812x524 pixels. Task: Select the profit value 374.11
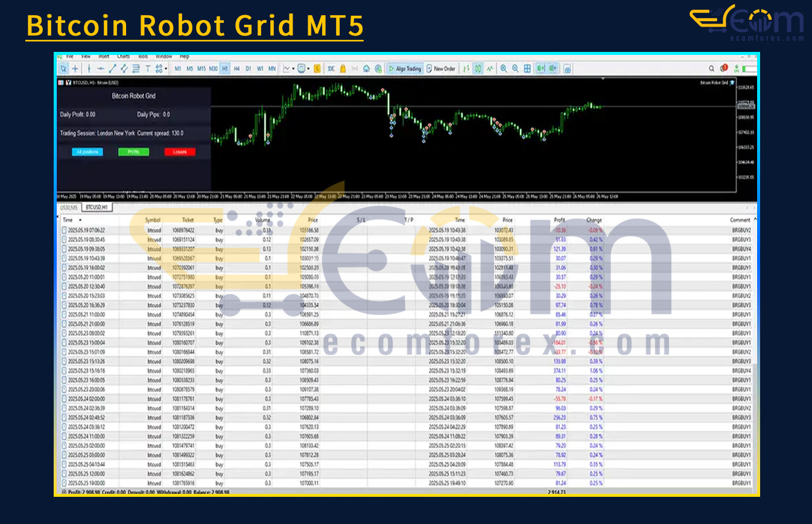(x=559, y=371)
